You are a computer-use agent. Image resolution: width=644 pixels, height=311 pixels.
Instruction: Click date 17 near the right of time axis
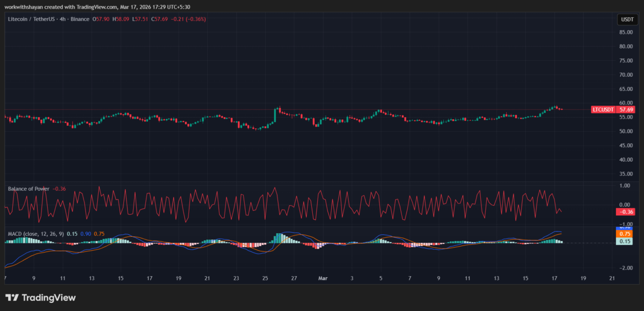[554, 278]
